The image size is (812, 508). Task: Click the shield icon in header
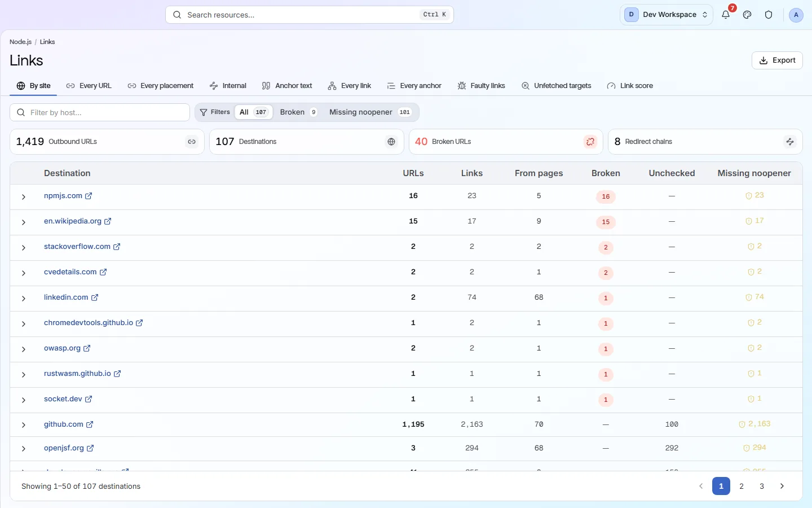point(769,15)
